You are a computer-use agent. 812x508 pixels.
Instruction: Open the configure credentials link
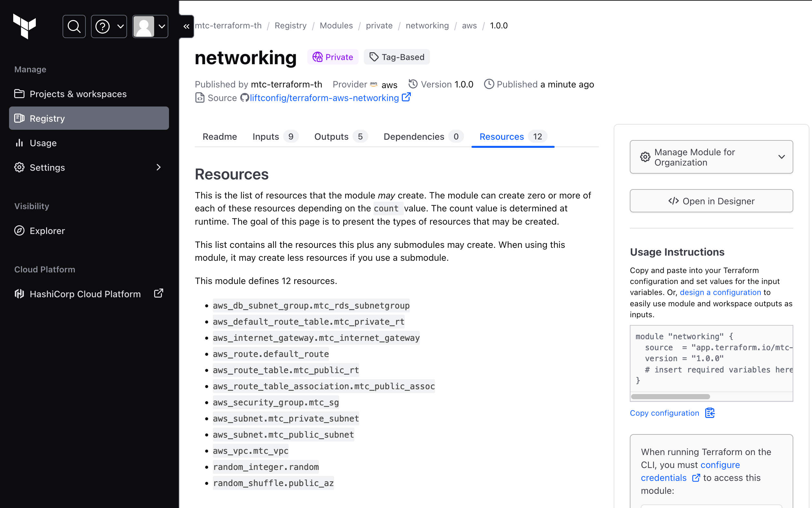click(690, 471)
